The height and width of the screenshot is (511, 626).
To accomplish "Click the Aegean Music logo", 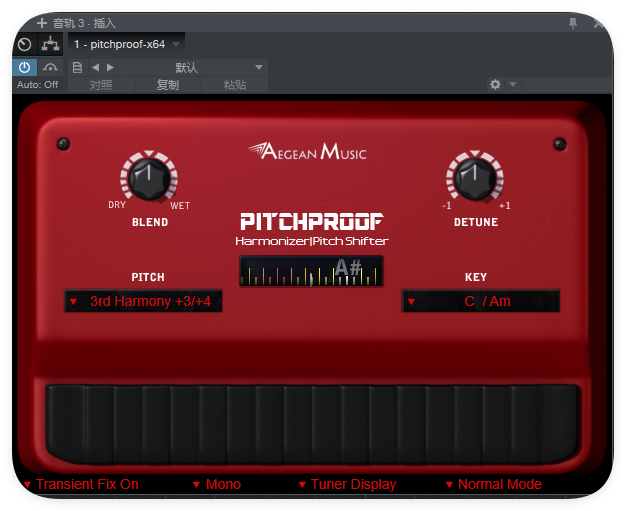I will tap(307, 151).
